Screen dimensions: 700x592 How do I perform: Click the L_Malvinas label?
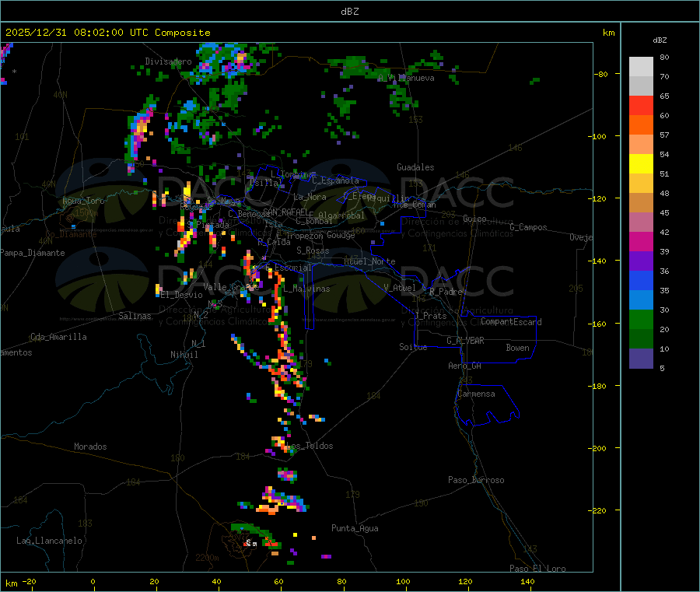[306, 289]
